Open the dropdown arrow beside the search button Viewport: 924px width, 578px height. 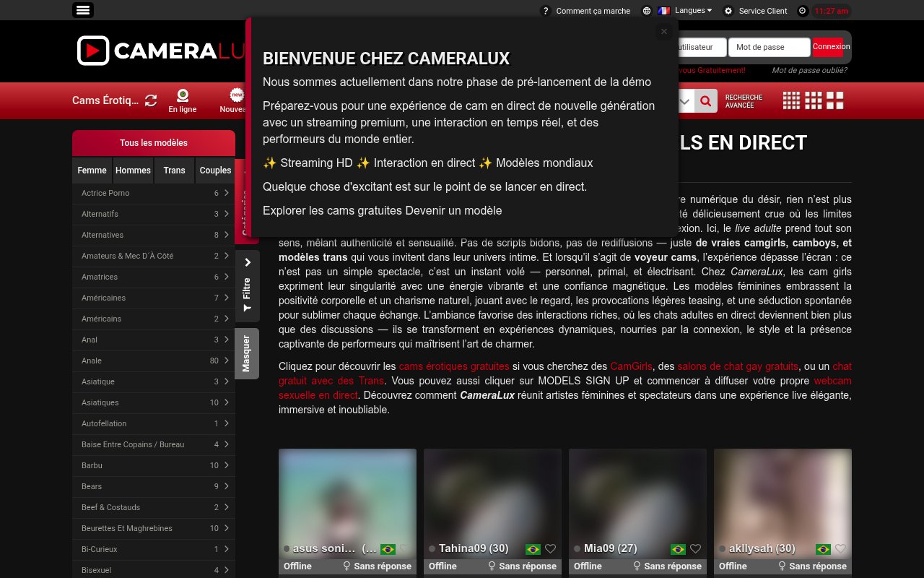(x=685, y=101)
